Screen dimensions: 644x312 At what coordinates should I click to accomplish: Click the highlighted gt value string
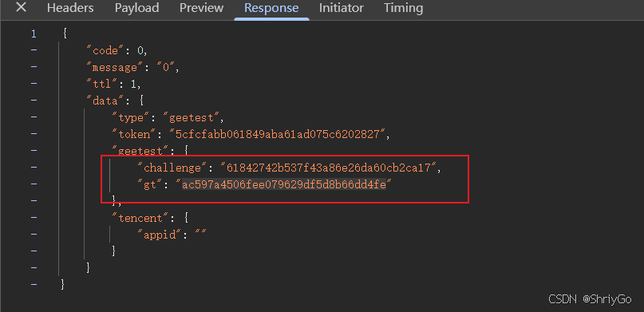point(284,185)
